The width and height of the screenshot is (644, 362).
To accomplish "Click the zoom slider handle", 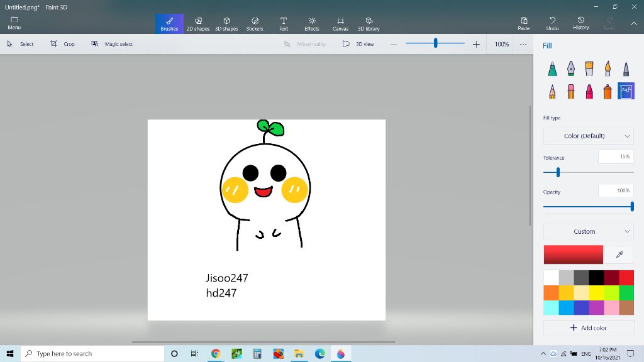I will pyautogui.click(x=435, y=43).
